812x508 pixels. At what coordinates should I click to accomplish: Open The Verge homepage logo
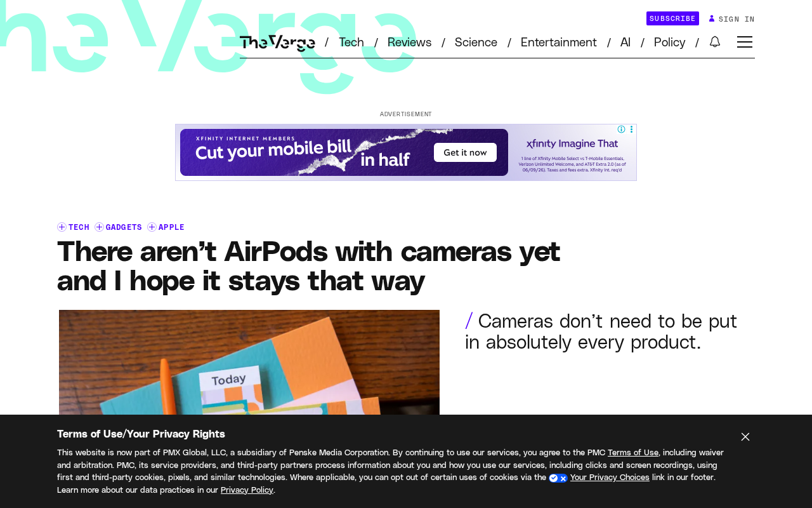pyautogui.click(x=277, y=43)
